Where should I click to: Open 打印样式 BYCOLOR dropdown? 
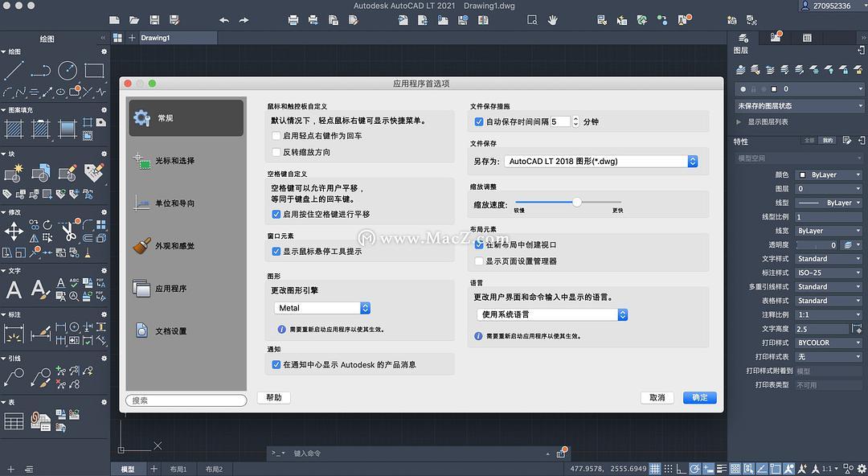tap(829, 343)
